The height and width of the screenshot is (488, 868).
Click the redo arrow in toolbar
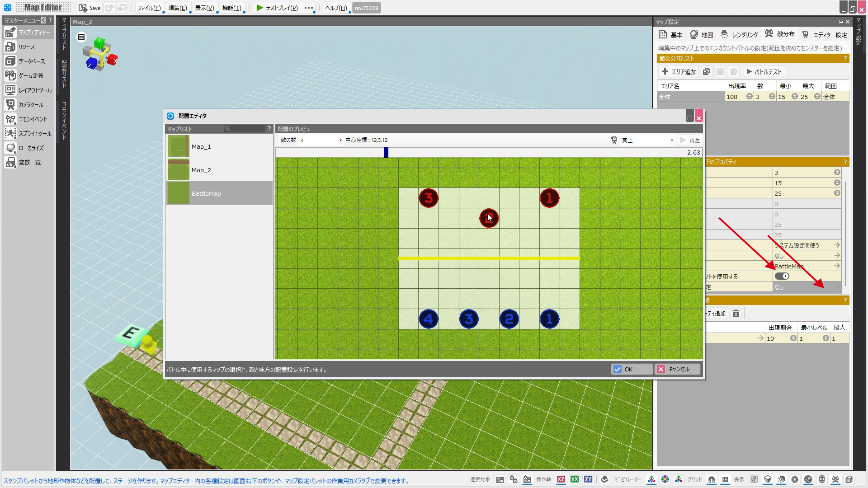(x=122, y=8)
